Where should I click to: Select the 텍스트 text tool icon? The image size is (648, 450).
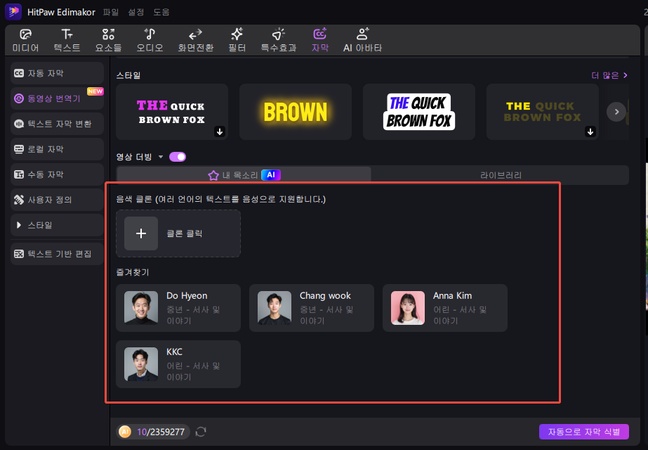(x=67, y=34)
